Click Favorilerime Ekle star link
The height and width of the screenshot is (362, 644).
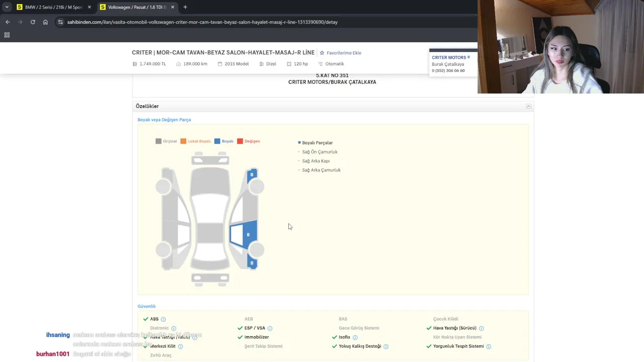pos(341,53)
